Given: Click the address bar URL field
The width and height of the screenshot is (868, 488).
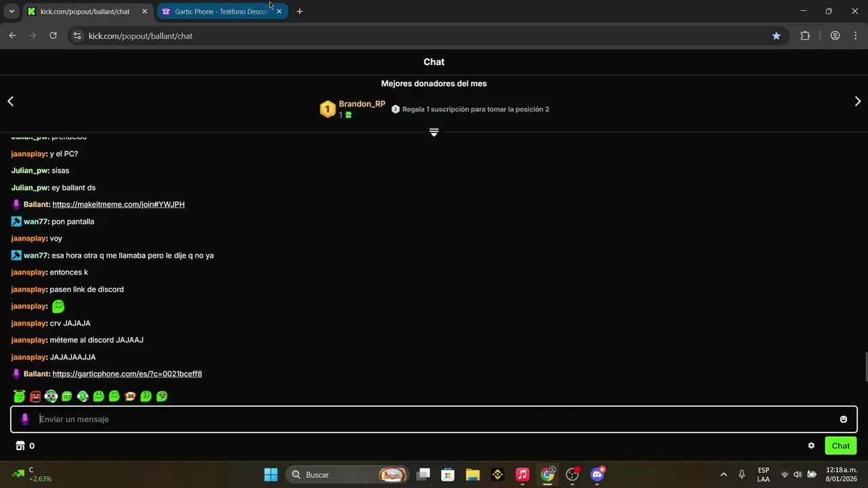Looking at the screenshot, I should click(x=427, y=36).
